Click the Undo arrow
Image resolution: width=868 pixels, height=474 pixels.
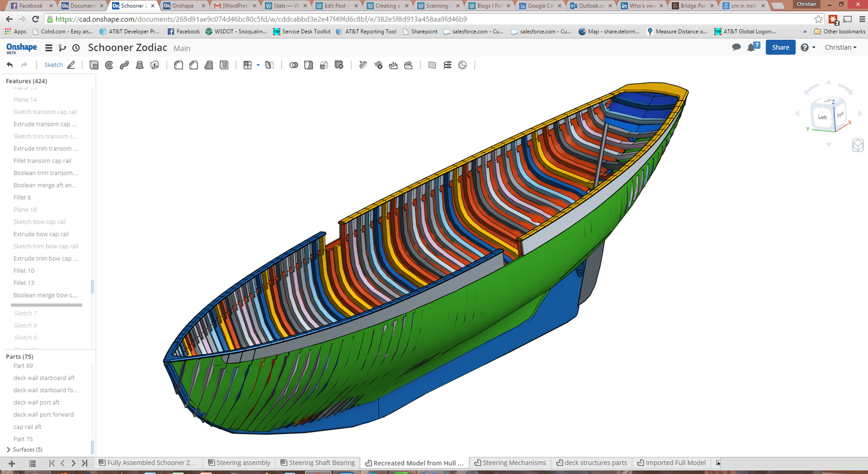point(10,65)
